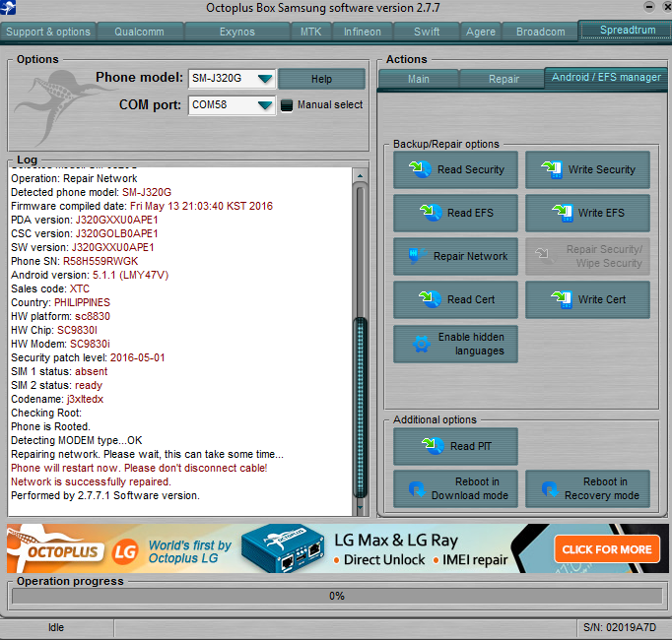Open the Repair actions tab

pos(504,79)
